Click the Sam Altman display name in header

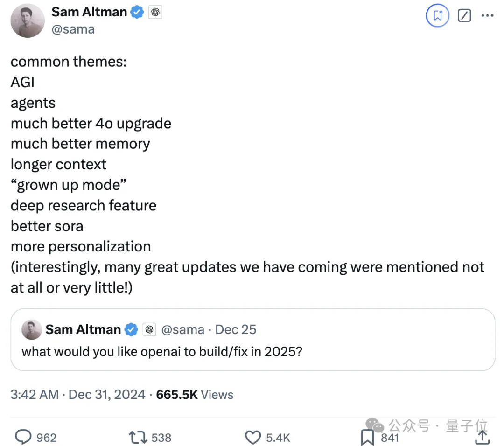(89, 13)
